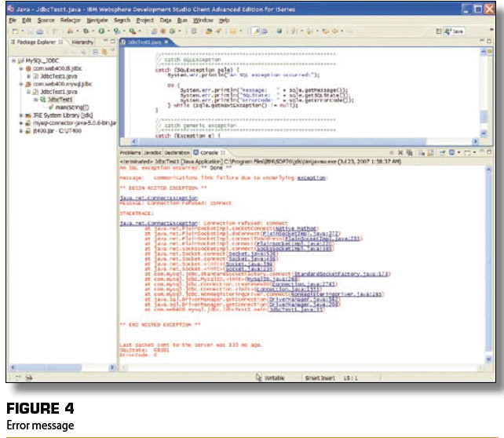Viewport: 504px width, 438px height.
Task: Click the Writable status bar entry
Action: pos(274,378)
